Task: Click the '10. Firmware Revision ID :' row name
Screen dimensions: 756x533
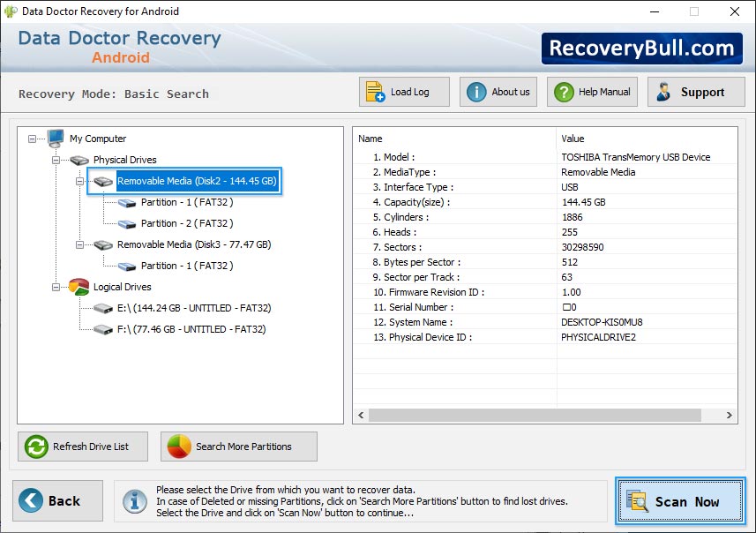Action: tap(429, 292)
